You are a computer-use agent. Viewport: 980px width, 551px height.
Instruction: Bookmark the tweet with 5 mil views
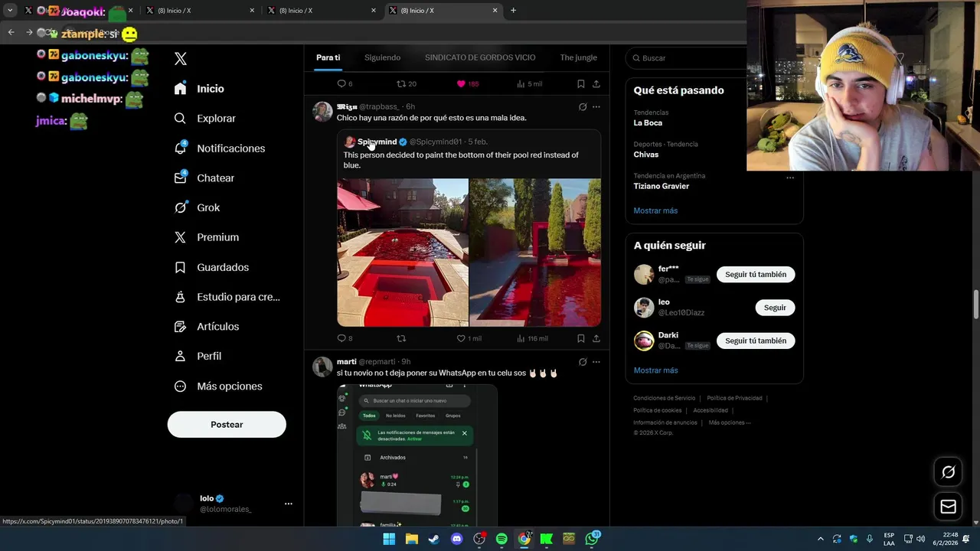[x=580, y=84]
